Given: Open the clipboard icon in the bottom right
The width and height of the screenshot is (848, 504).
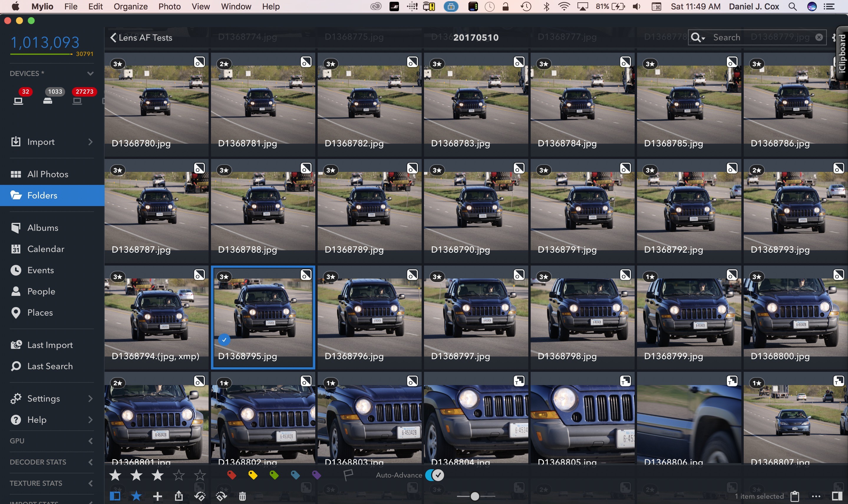Looking at the screenshot, I should [795, 496].
